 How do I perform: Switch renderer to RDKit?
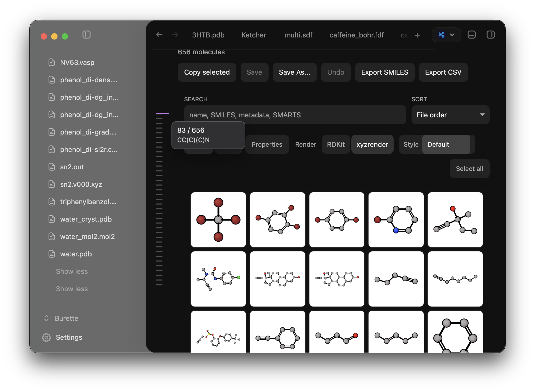[x=336, y=144]
